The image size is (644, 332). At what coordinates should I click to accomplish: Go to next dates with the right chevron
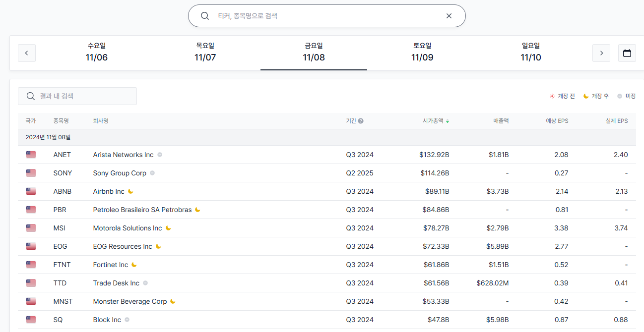[x=601, y=53]
